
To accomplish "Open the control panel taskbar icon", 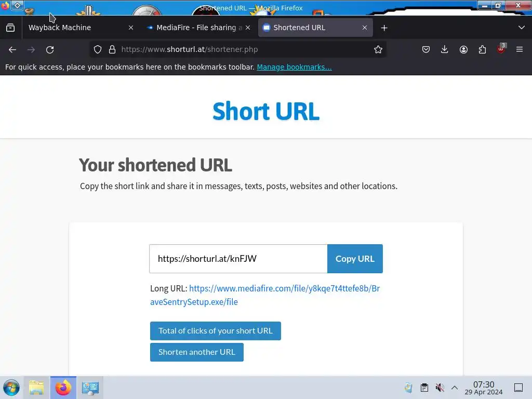I will tap(90, 388).
